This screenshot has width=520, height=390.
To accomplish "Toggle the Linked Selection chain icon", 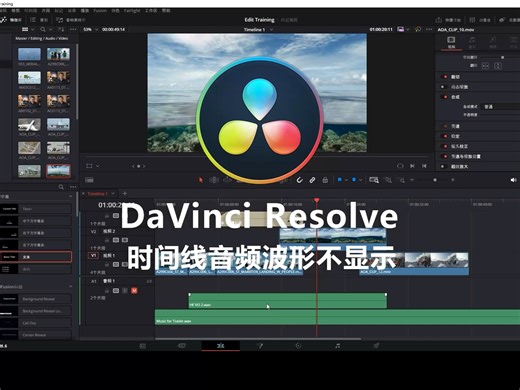I will pyautogui.click(x=312, y=180).
